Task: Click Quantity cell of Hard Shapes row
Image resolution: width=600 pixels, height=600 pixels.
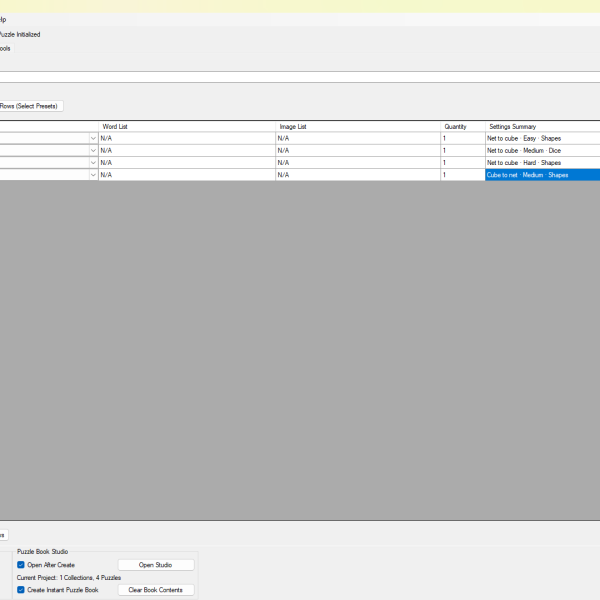Action: [x=463, y=163]
